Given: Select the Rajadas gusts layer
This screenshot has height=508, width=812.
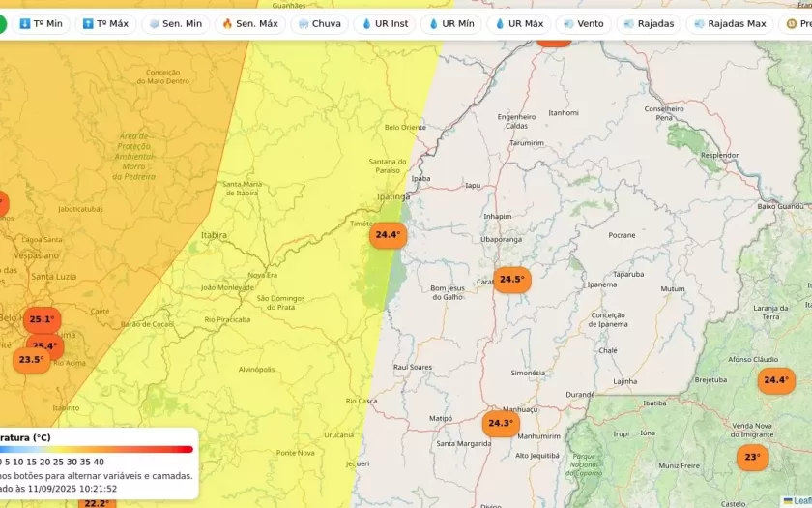Looking at the screenshot, I should coord(649,23).
